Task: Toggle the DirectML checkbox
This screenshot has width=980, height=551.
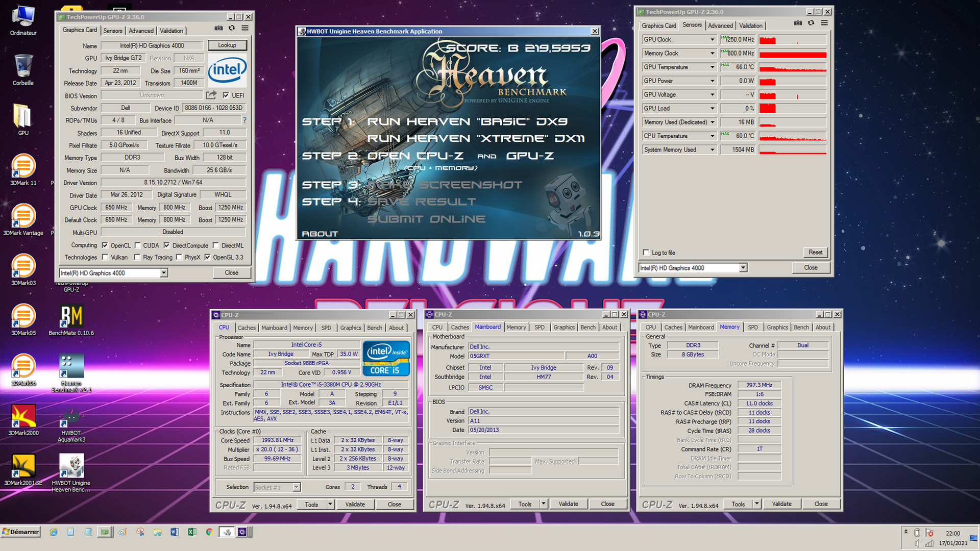Action: 216,245
